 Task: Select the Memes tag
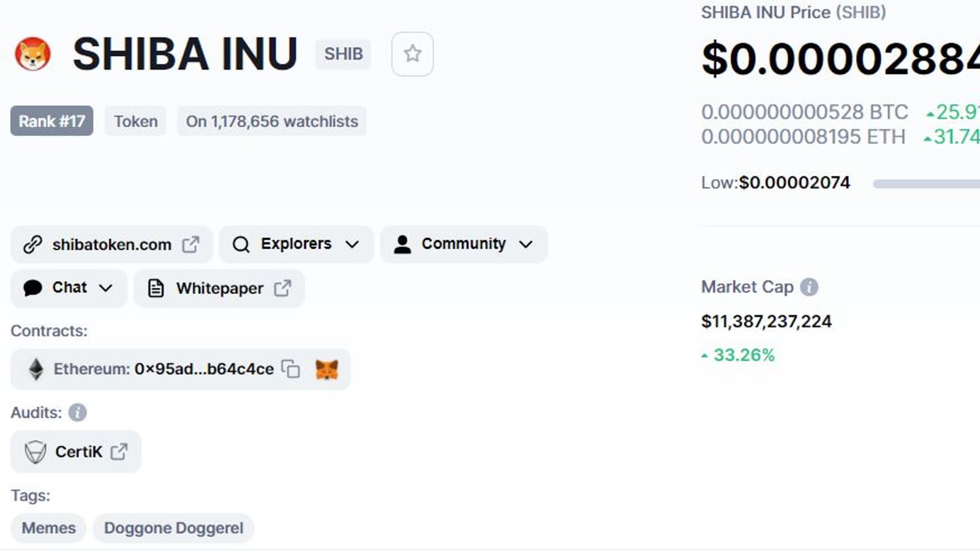click(48, 528)
